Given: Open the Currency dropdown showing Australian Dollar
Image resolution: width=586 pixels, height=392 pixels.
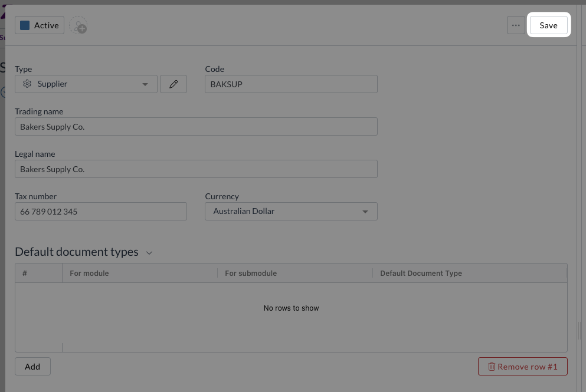Looking at the screenshot, I should [291, 212].
